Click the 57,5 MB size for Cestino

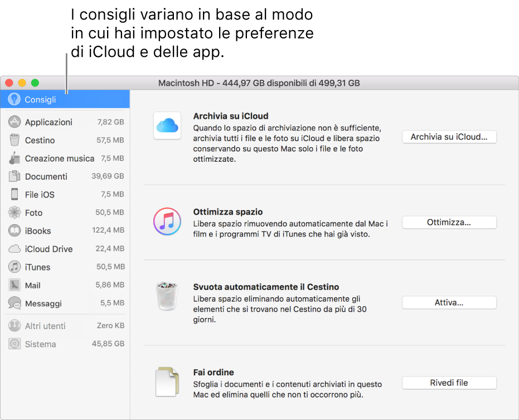click(x=110, y=140)
